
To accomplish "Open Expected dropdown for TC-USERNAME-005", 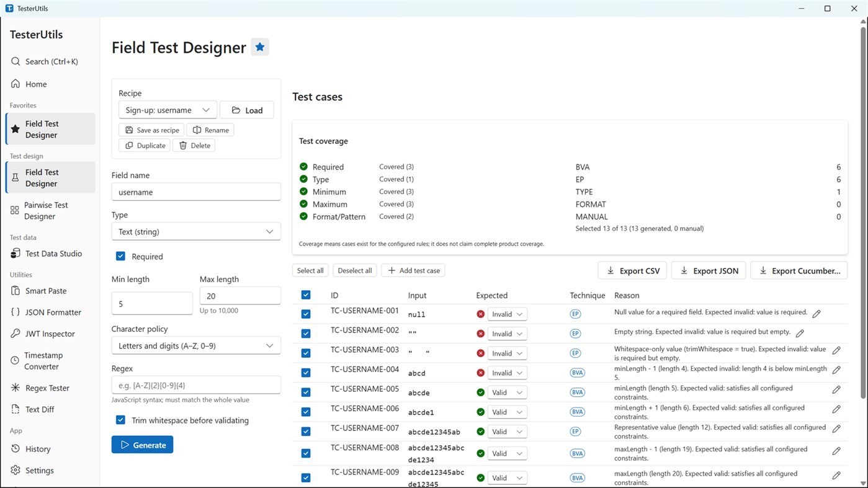I will [x=507, y=393].
